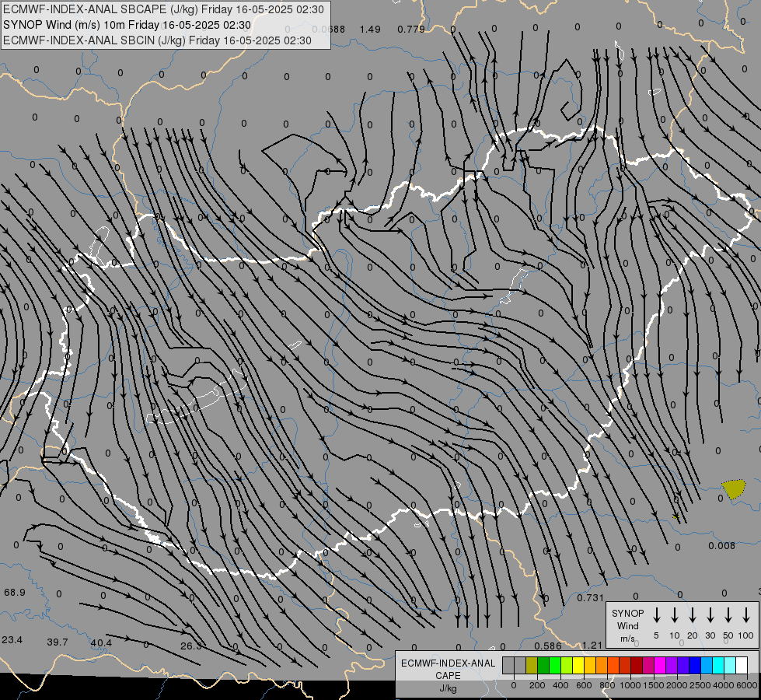Select the orange swatch left of 800 tick
761x700 pixels.
point(602,665)
